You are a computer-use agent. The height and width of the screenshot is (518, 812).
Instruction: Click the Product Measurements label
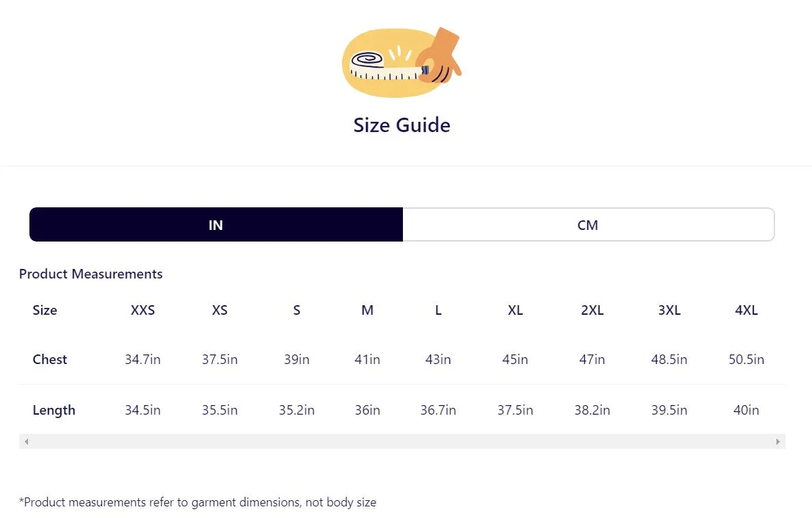click(90, 274)
